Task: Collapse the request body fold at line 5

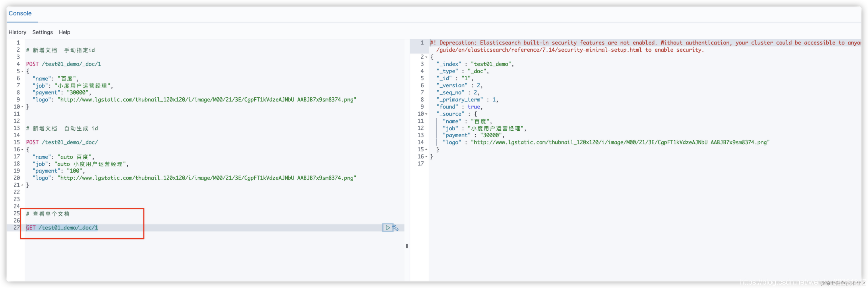Action: [x=22, y=71]
